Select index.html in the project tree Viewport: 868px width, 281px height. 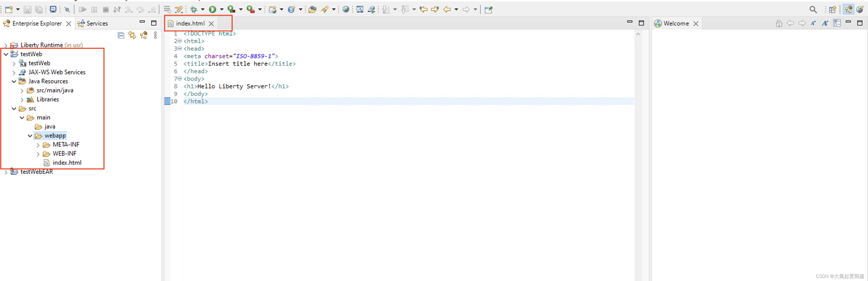click(x=67, y=163)
